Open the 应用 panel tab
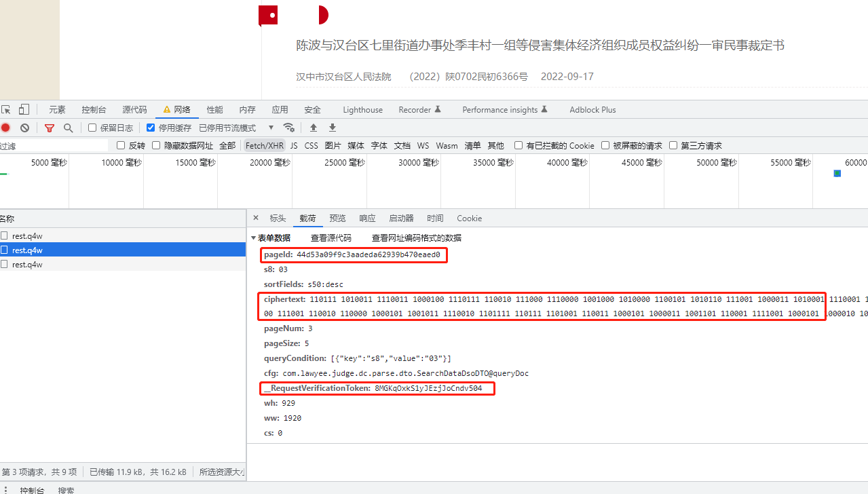The height and width of the screenshot is (494, 868). pos(280,109)
